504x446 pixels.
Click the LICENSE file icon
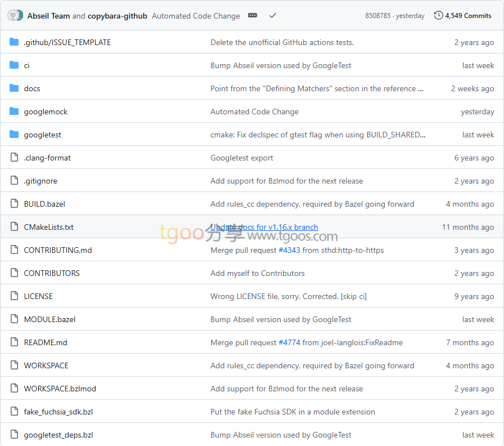point(15,296)
